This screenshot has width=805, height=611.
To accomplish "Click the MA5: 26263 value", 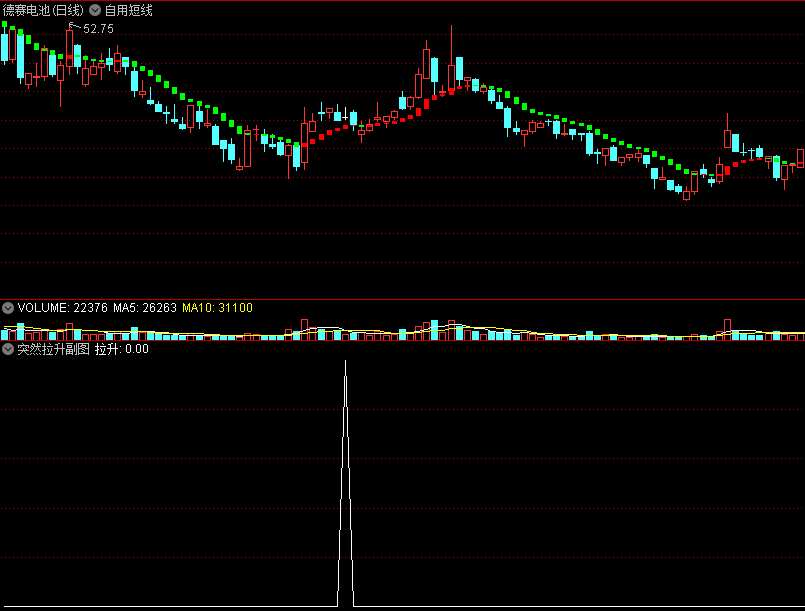I will click(145, 308).
